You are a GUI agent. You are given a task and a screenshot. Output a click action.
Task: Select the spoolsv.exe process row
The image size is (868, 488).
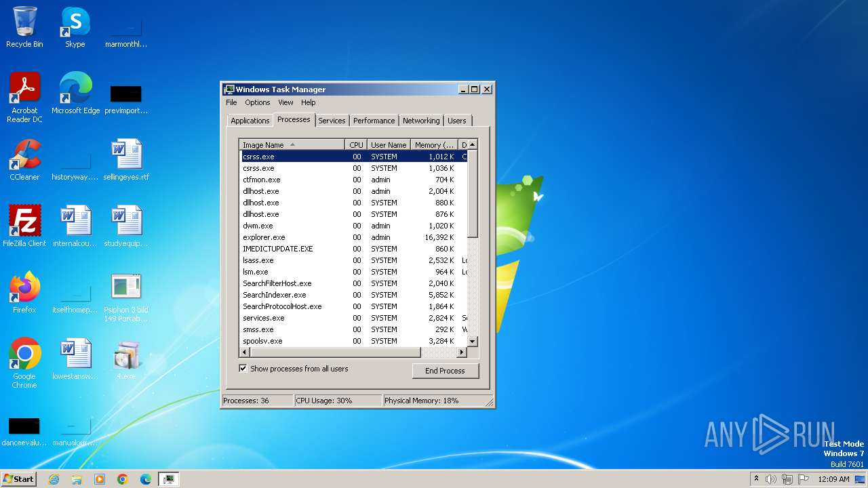point(353,341)
